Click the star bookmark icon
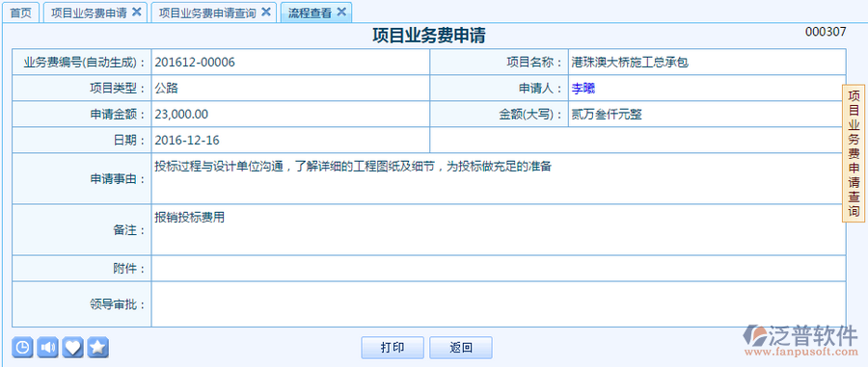The image size is (868, 367). 98,347
